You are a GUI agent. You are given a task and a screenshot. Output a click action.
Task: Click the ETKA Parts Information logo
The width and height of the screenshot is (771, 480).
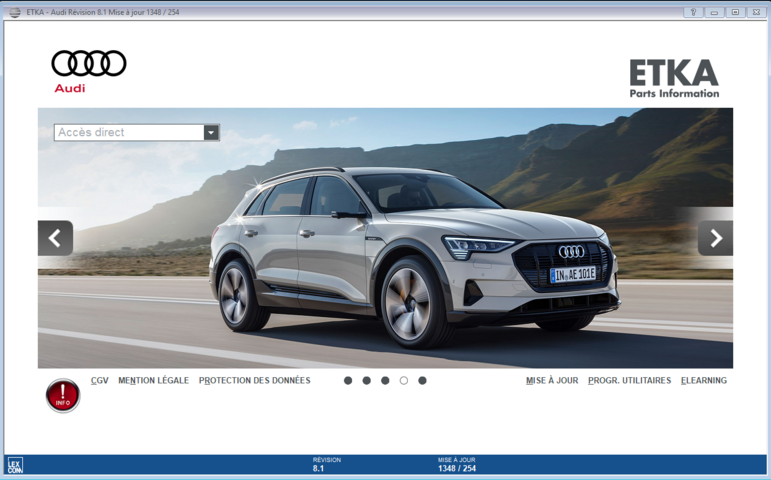pyautogui.click(x=674, y=79)
